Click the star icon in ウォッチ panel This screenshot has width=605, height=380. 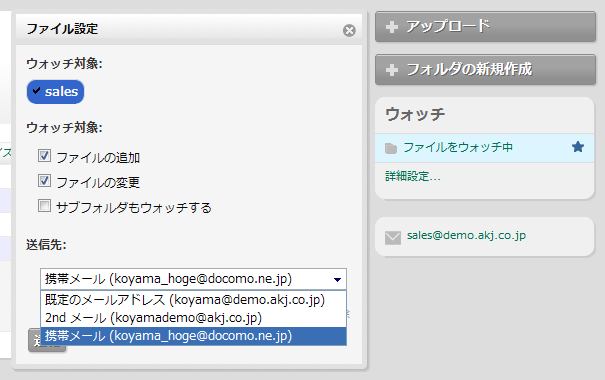click(x=578, y=147)
